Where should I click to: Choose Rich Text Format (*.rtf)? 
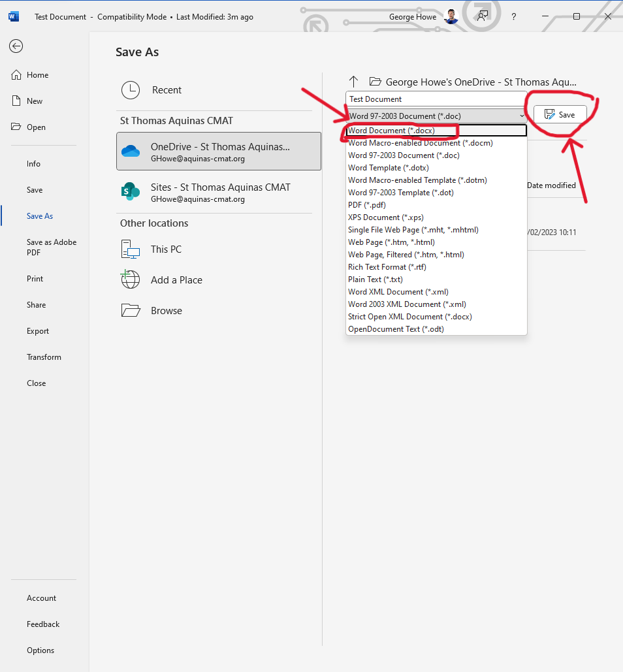[x=436, y=267]
